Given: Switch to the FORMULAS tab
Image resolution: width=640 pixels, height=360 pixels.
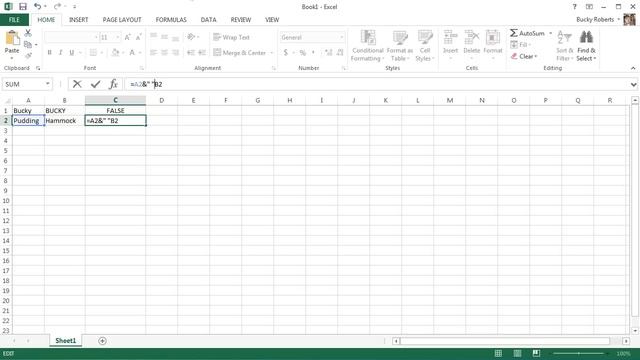Looking at the screenshot, I should (x=171, y=20).
